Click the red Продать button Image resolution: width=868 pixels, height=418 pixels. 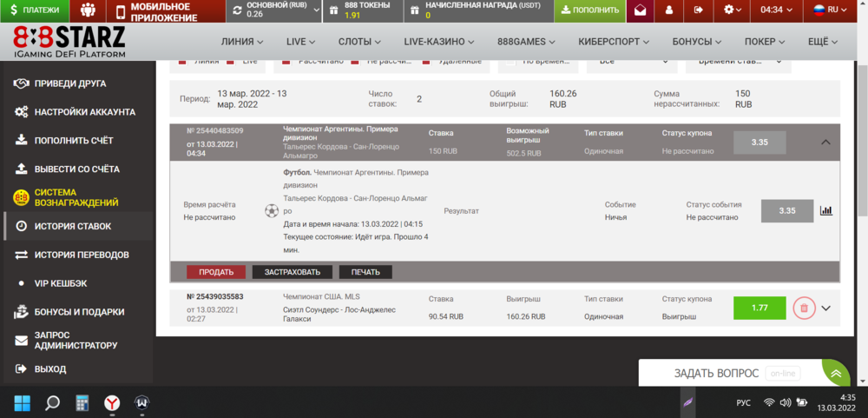pos(216,272)
